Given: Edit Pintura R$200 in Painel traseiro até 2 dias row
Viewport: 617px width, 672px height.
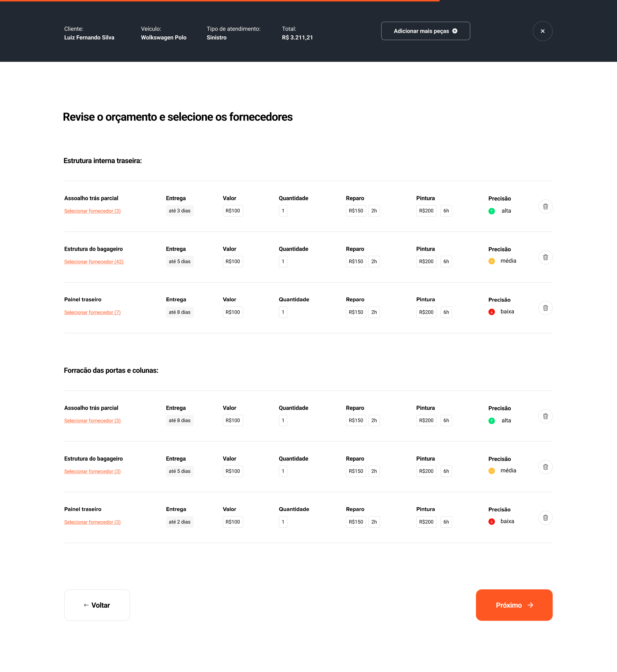Looking at the screenshot, I should tap(426, 522).
